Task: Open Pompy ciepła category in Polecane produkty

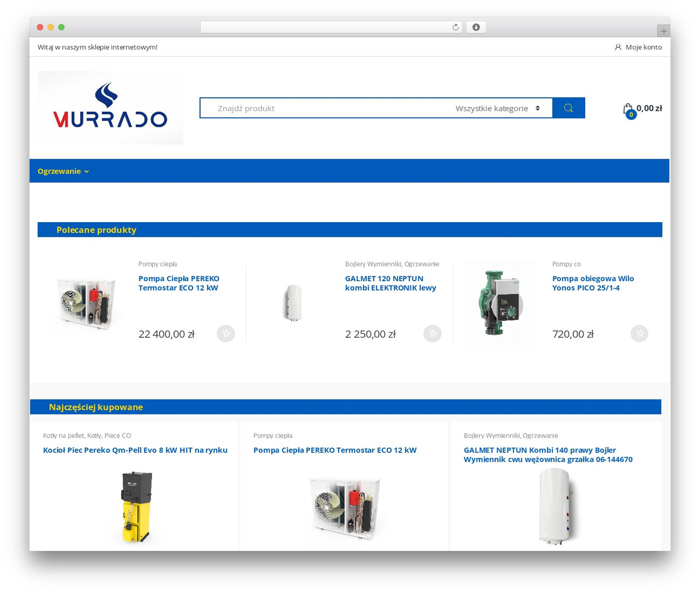Action: (157, 264)
